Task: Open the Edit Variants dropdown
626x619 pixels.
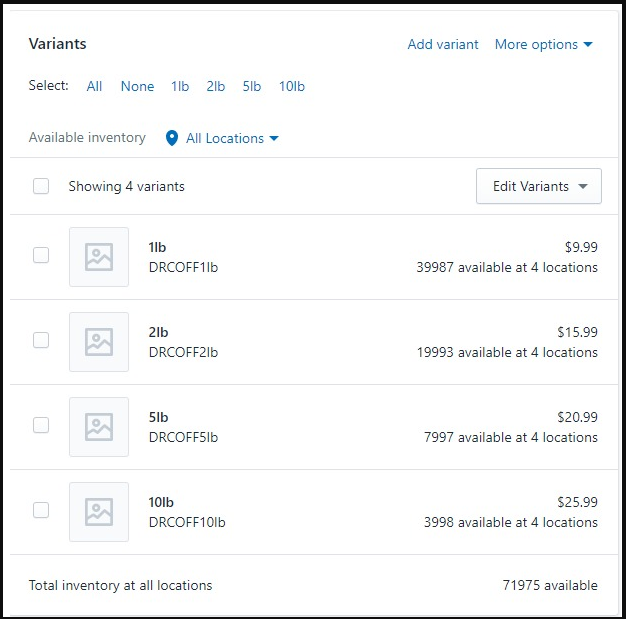Action: [539, 186]
